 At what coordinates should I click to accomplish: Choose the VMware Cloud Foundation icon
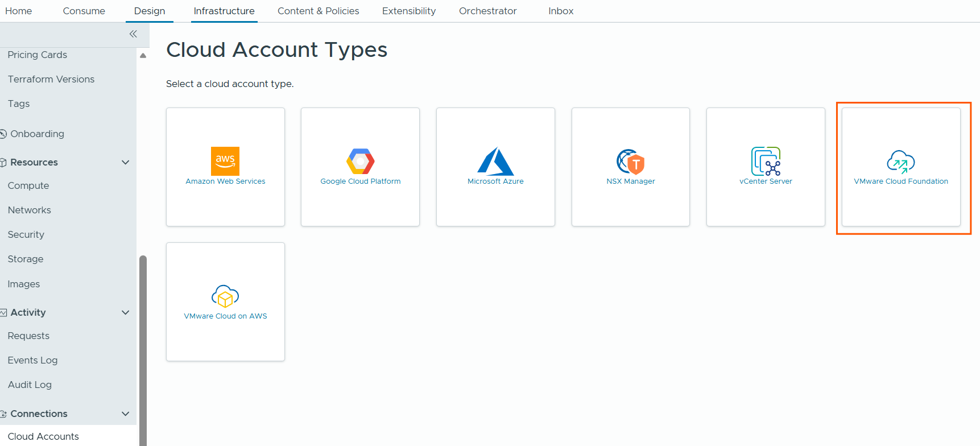[x=901, y=161]
